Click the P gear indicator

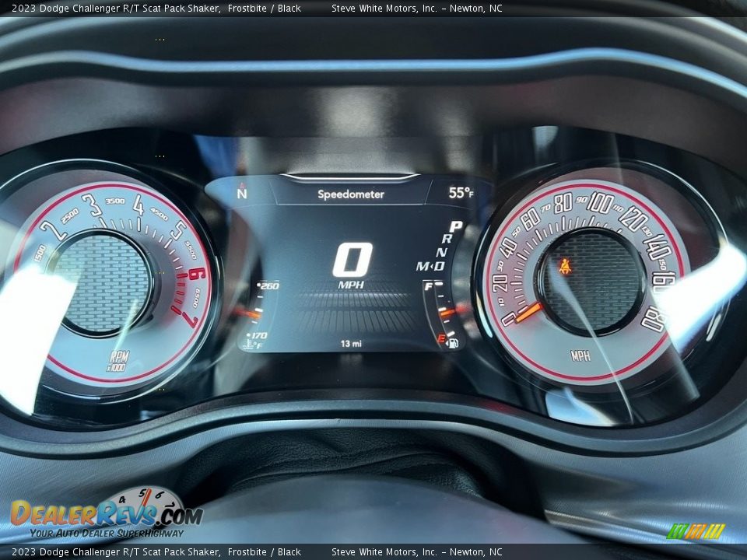456,226
